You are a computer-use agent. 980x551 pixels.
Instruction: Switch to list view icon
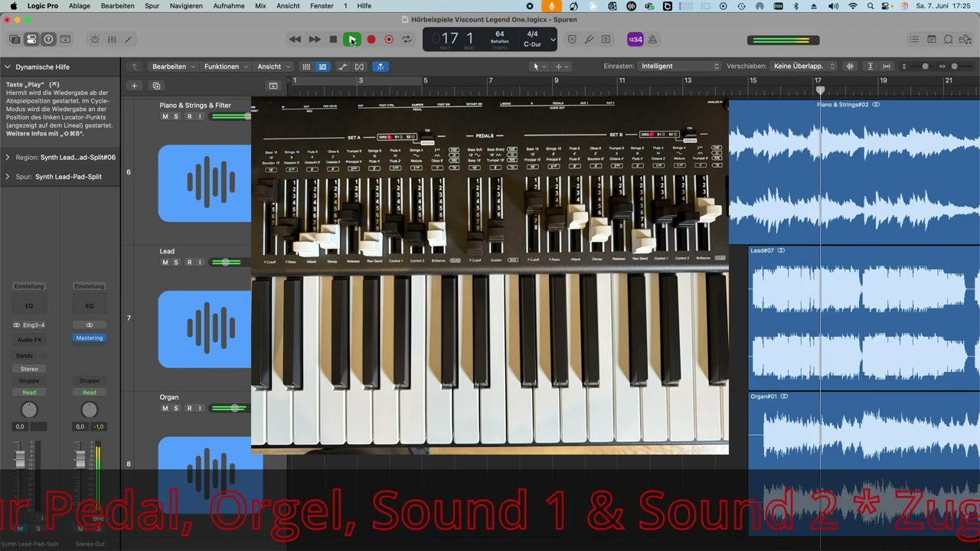[x=322, y=67]
